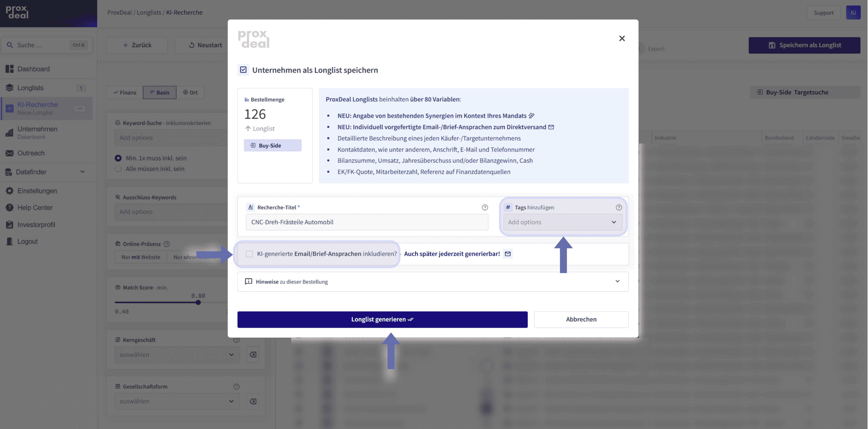Close the Longlist save dialog

[x=622, y=38]
